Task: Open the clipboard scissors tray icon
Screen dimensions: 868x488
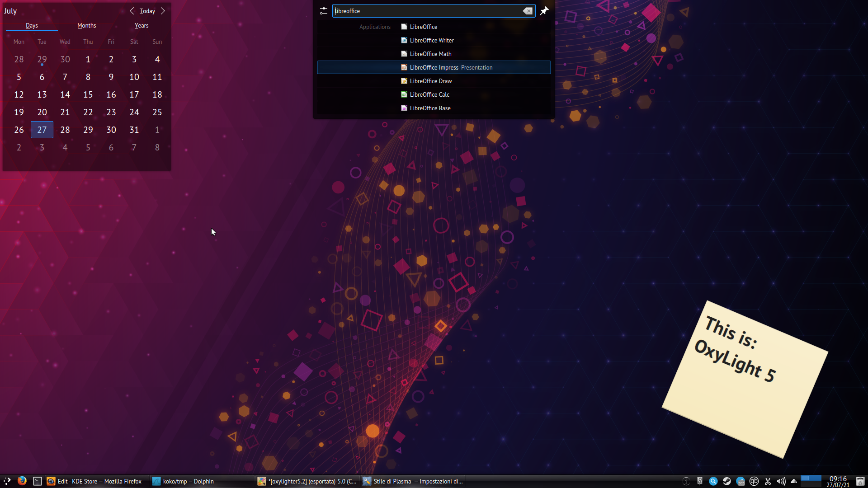Action: point(768,481)
